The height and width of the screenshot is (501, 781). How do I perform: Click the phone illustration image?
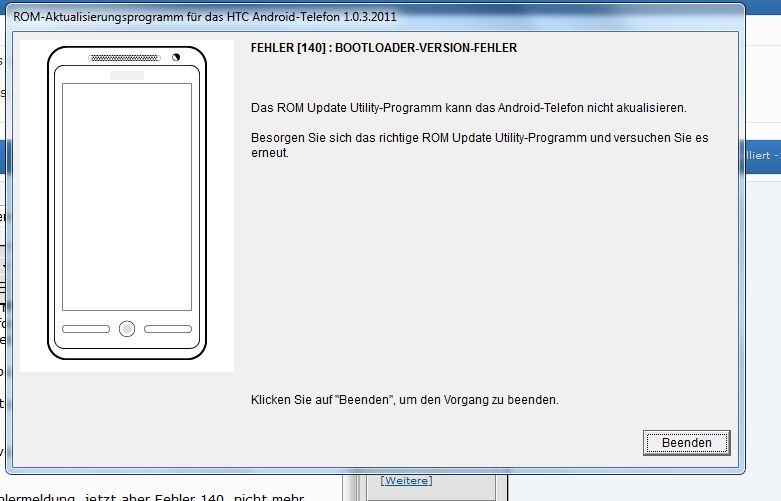coord(127,206)
